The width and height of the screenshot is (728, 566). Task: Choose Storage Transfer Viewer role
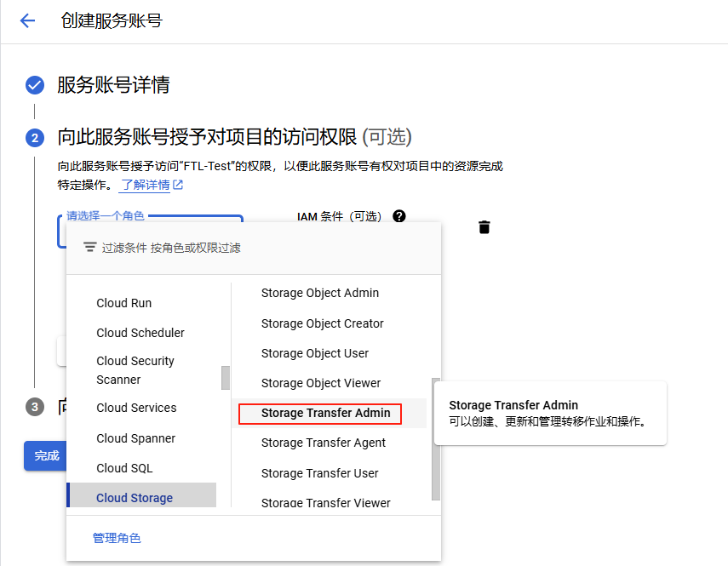coord(325,503)
